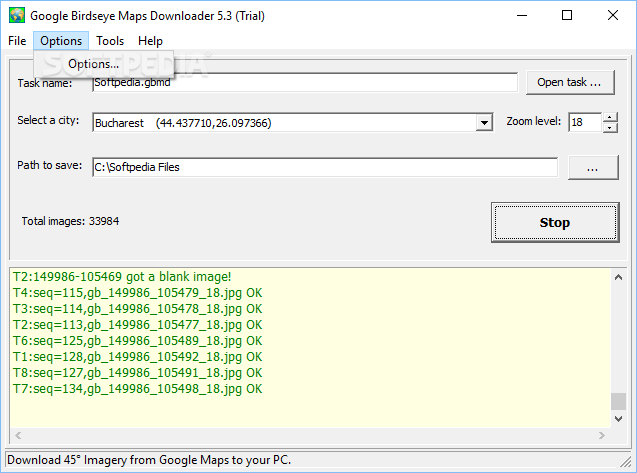Click the status bar Download 45° Imagery text

click(x=149, y=460)
